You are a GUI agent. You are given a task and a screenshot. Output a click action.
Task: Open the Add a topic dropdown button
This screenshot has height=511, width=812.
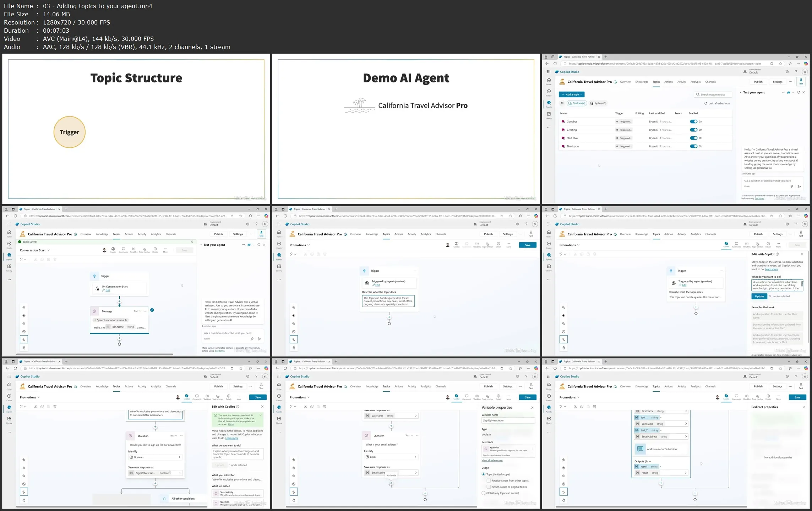[572, 94]
